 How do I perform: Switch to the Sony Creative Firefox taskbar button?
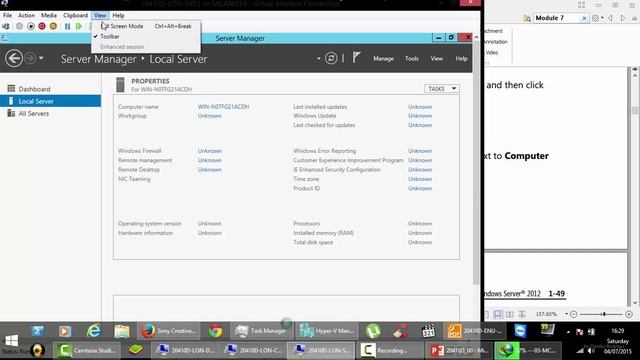[169, 331]
